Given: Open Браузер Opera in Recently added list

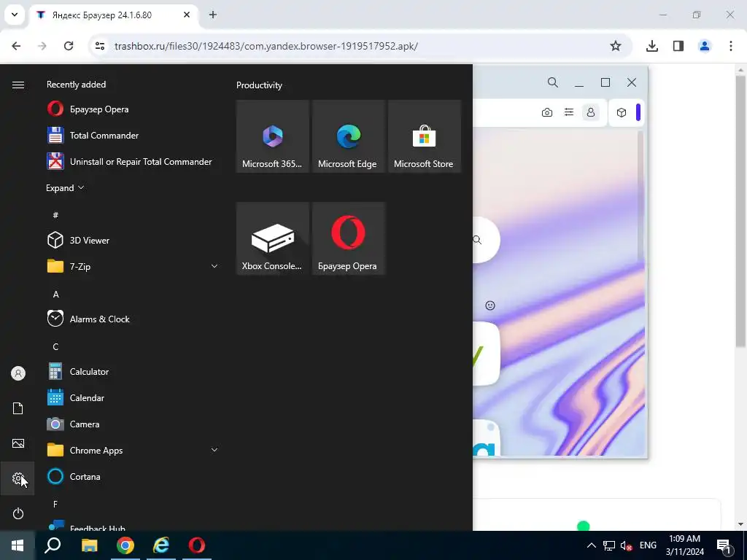Looking at the screenshot, I should pyautogui.click(x=131, y=109).
